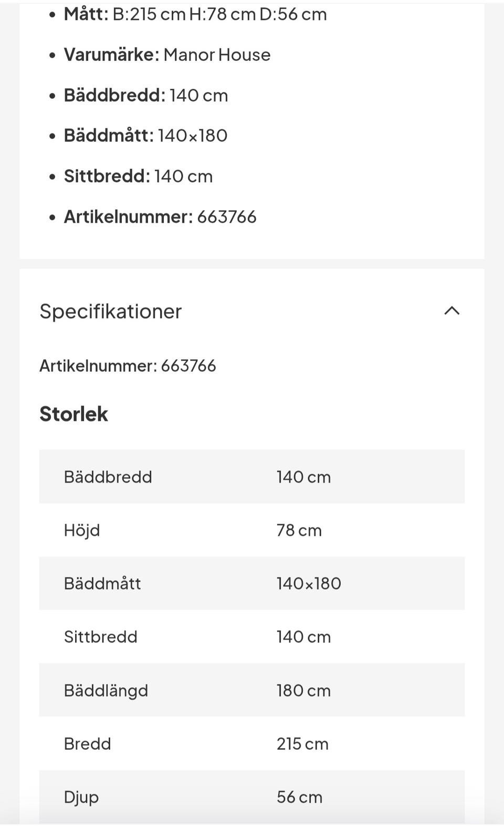Screen dimensions: 504x826
Task: Click the Bäddbredd bullet list item
Action: pyautogui.click(x=146, y=96)
